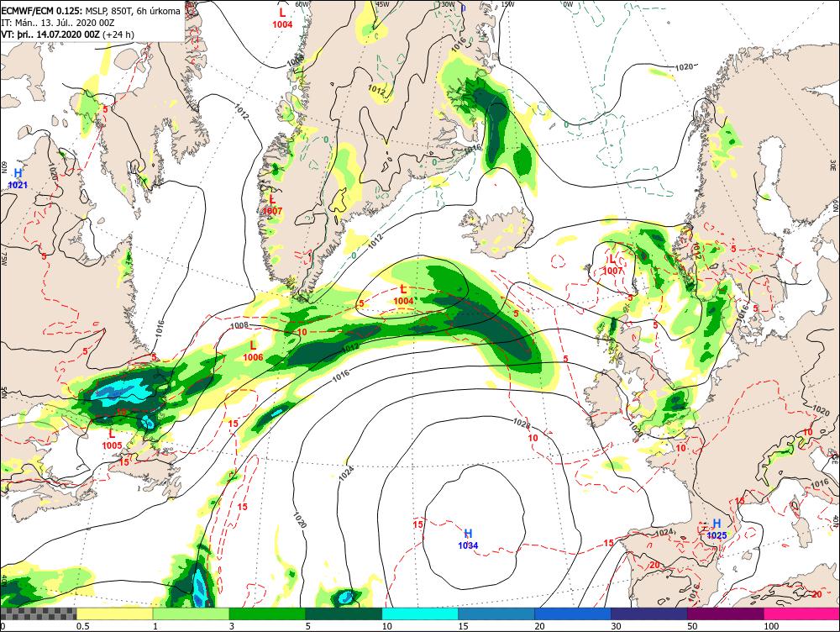
Task: Click the 1024 isobar label west of the high
Action: click(x=346, y=471)
